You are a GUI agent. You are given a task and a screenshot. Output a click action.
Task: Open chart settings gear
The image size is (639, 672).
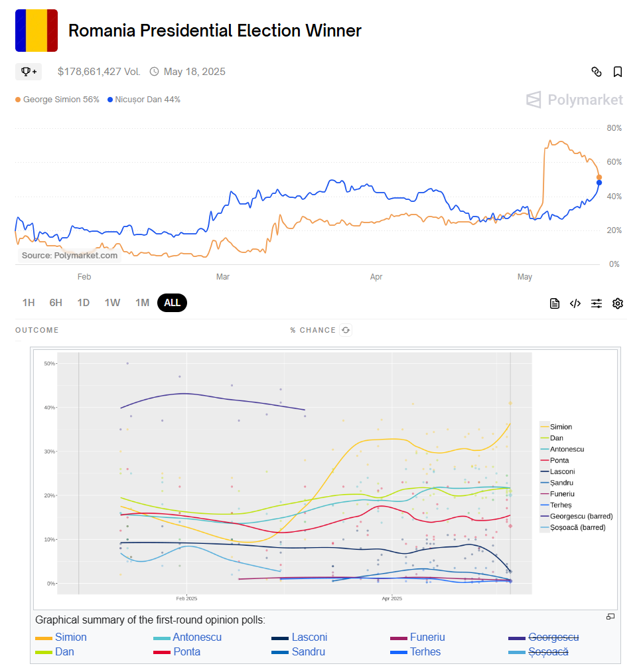(x=618, y=303)
